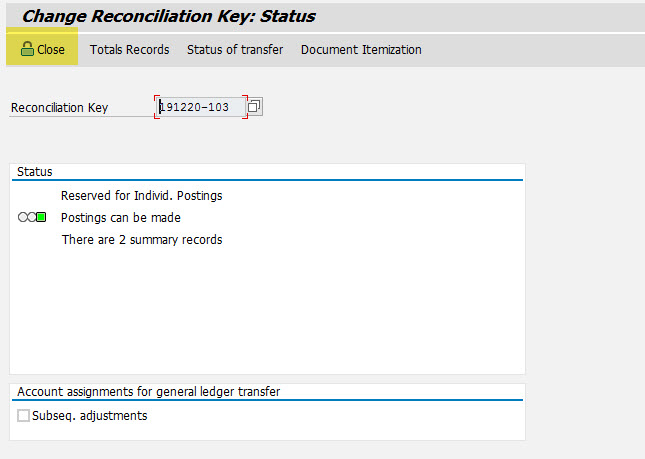Open search help beside Reconciliation Key field
The image size is (645, 459).
pos(254,107)
